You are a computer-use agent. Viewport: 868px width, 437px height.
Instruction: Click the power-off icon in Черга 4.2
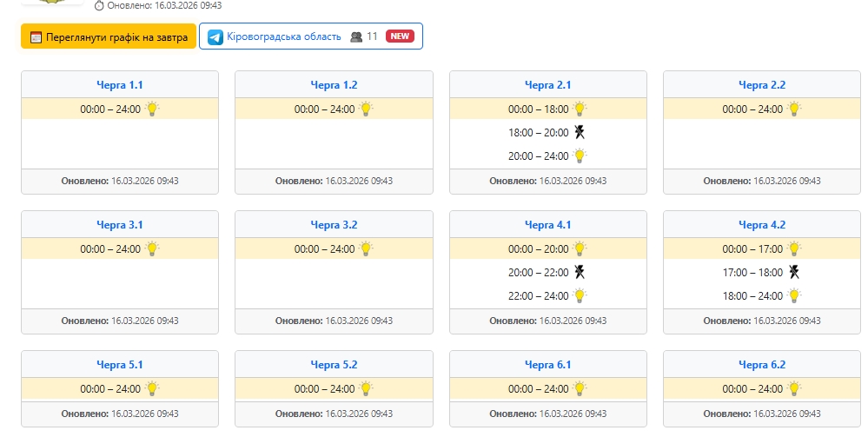tap(793, 272)
